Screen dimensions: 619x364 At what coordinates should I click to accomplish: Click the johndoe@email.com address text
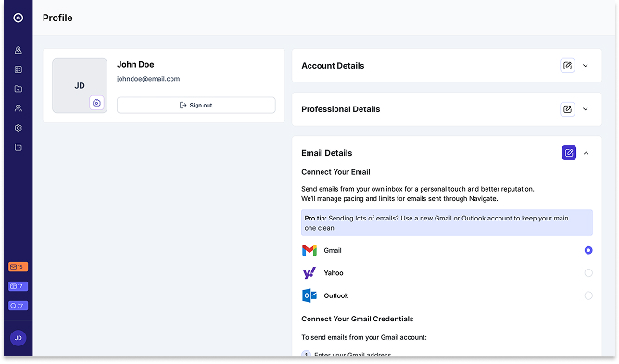pyautogui.click(x=148, y=79)
